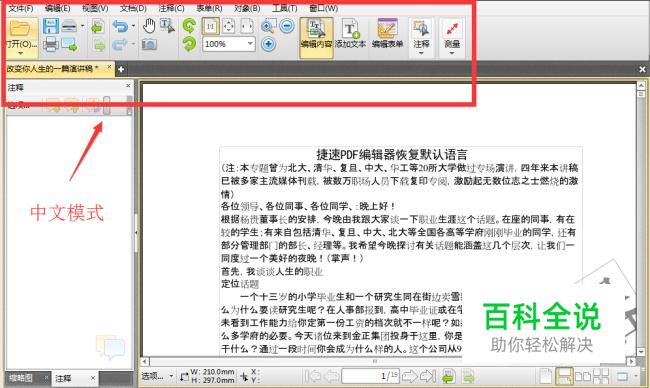Expand the 打开 button dropdown arrow
Screen dimensions: 650x388
[x=21, y=53]
